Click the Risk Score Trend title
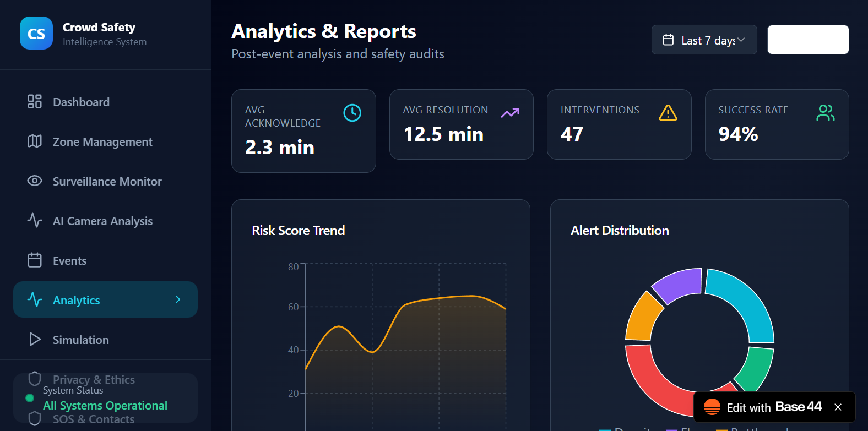 (299, 231)
